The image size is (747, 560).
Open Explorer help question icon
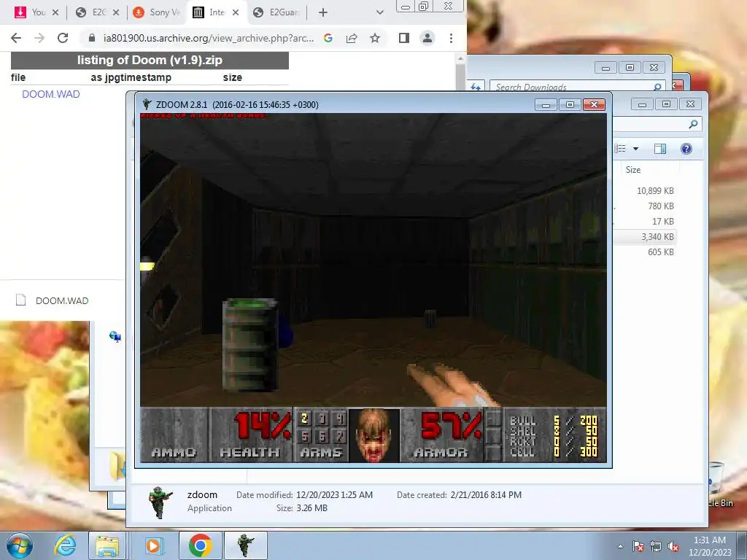pos(686,149)
